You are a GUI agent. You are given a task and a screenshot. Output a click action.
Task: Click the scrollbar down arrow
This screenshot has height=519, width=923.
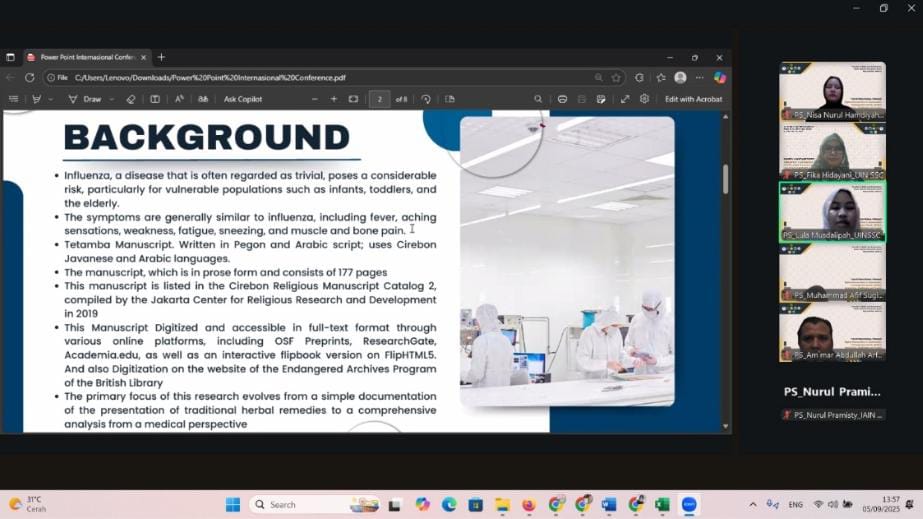[x=725, y=426]
